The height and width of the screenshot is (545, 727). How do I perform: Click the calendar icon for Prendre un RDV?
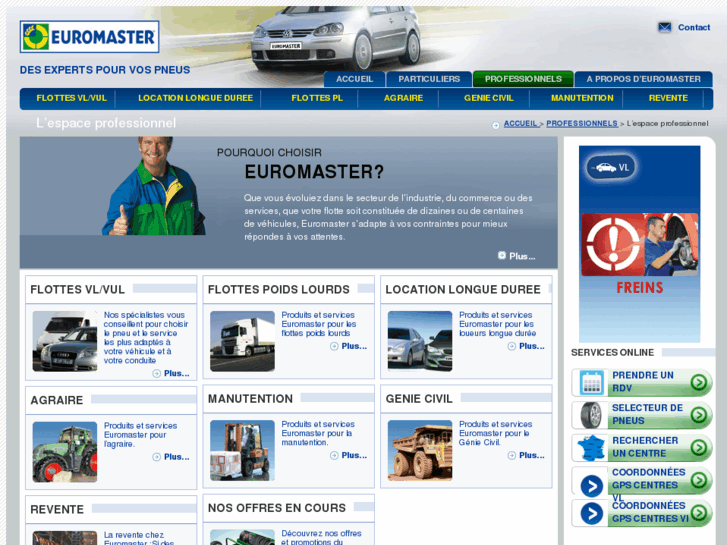[592, 383]
